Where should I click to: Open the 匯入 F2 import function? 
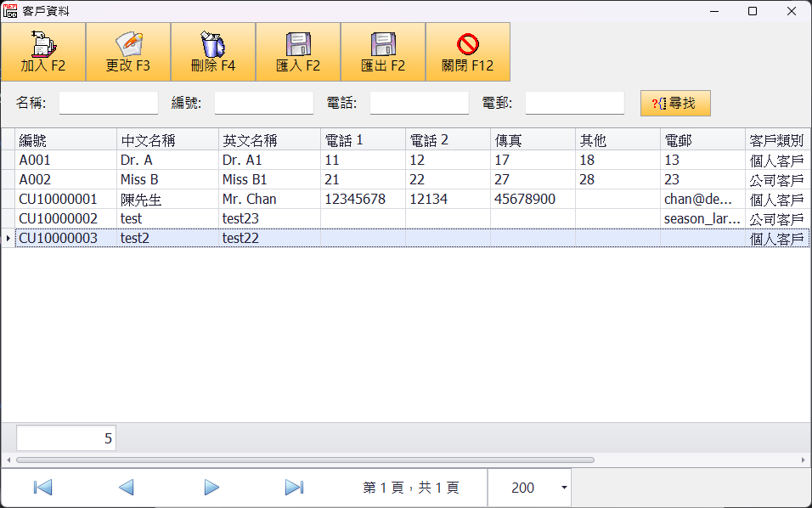(298, 52)
